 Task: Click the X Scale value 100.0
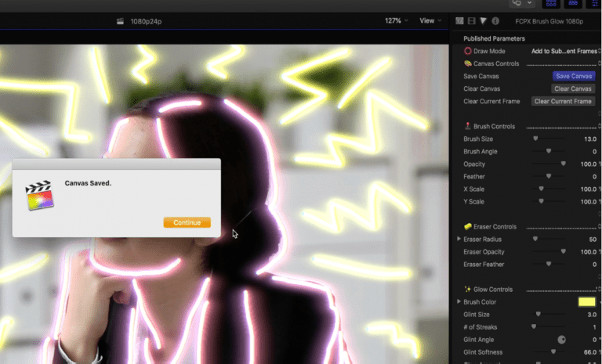(x=589, y=189)
